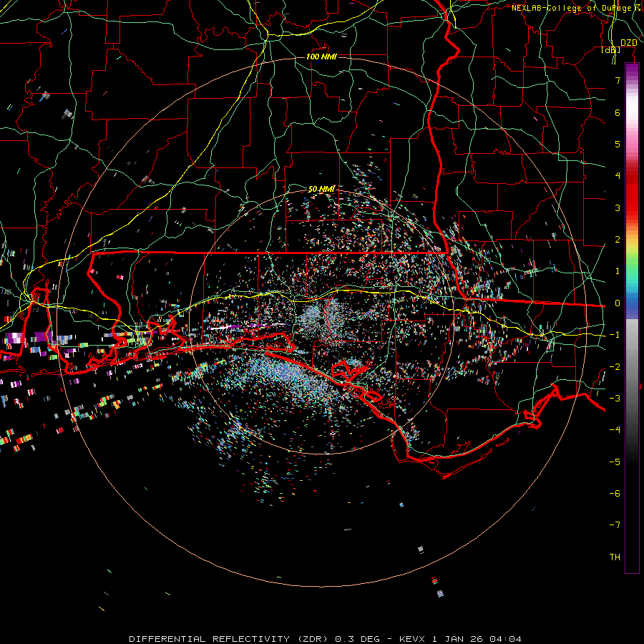Click the DZD product label
Screen dimensions: 644x644
click(628, 42)
